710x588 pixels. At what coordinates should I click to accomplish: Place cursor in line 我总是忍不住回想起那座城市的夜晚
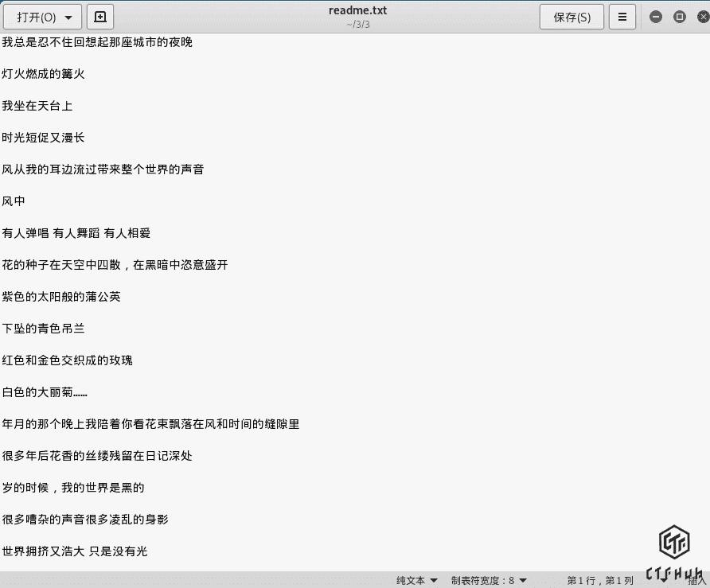pyautogui.click(x=97, y=42)
